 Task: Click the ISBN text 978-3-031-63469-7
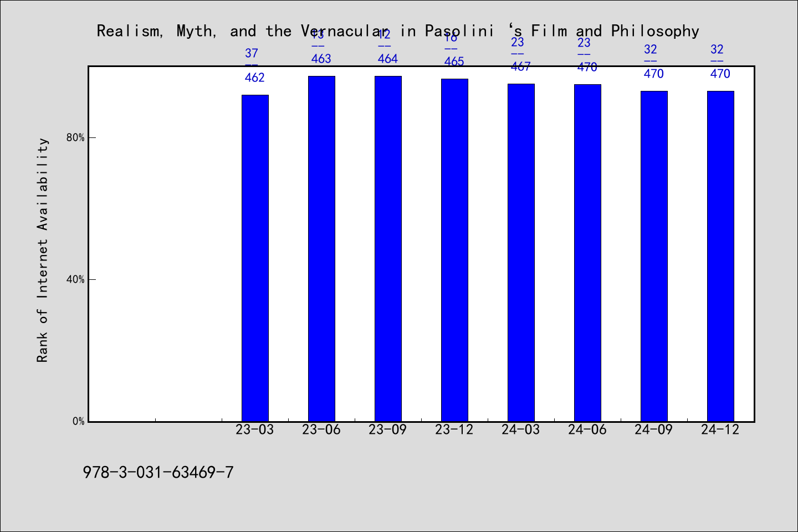click(x=158, y=473)
